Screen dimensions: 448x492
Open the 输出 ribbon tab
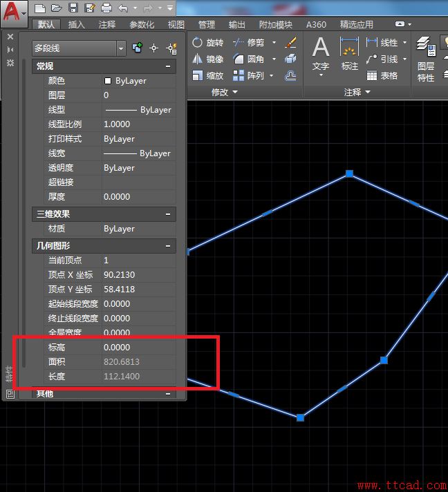[237, 24]
